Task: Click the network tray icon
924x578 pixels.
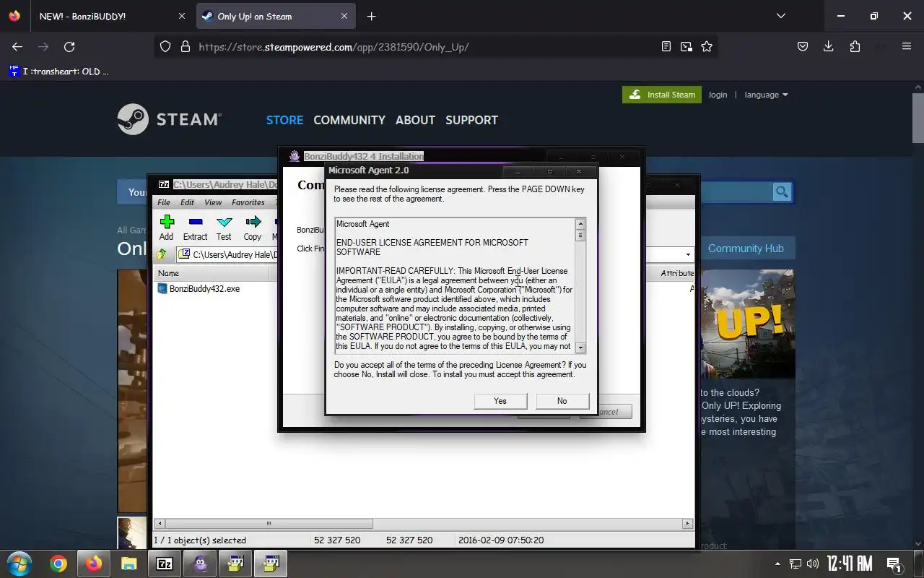Action: tap(795, 564)
